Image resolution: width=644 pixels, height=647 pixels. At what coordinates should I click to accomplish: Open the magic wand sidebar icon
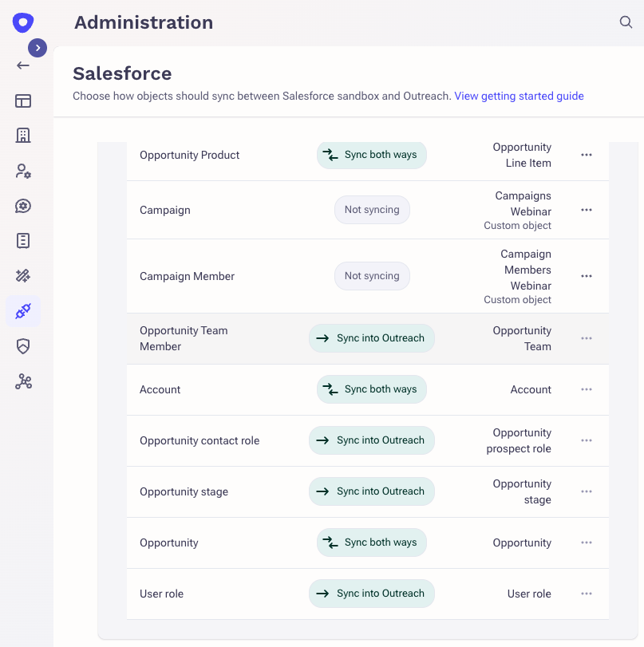click(23, 276)
